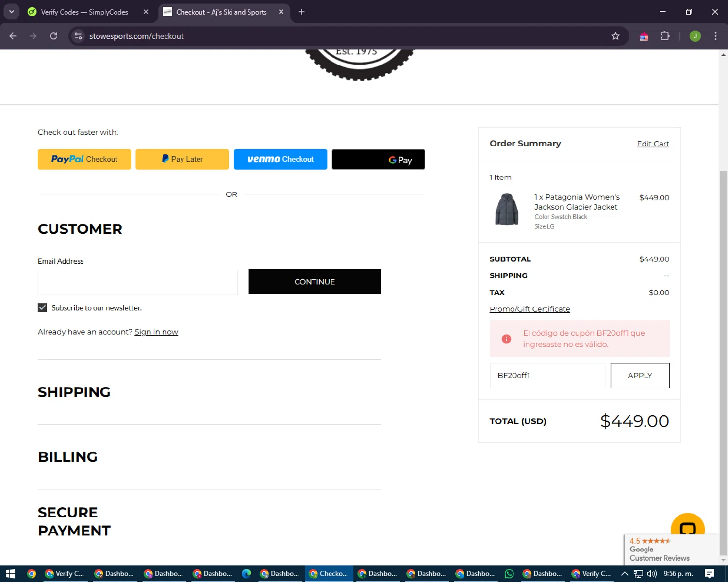Reload the checkout page
This screenshot has height=582, width=728.
point(54,36)
